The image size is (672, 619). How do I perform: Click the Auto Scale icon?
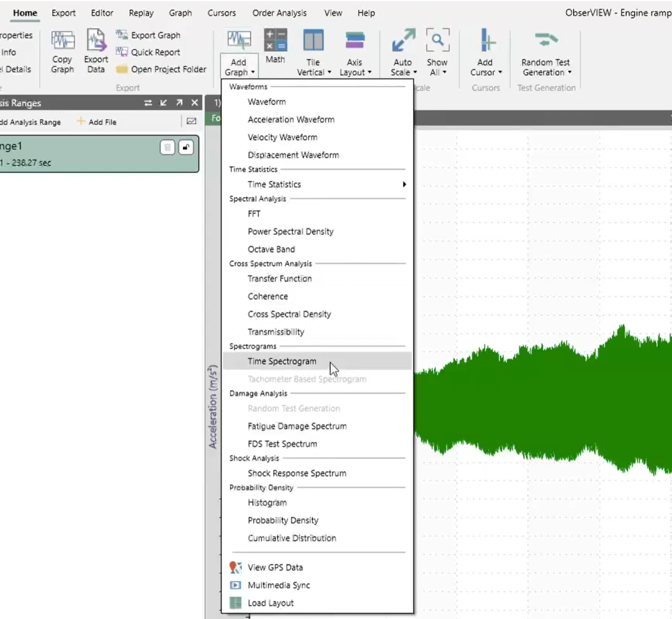tap(403, 40)
